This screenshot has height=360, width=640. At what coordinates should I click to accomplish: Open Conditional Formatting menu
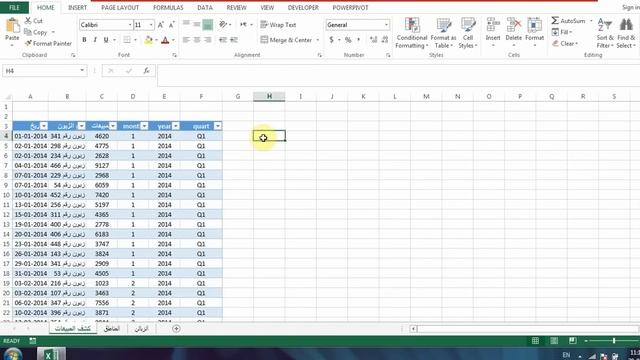click(411, 33)
